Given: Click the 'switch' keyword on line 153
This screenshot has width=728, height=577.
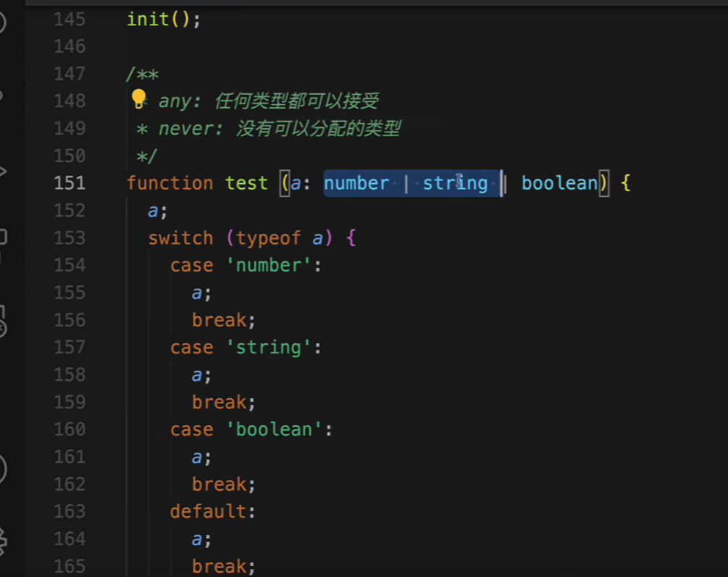Looking at the screenshot, I should (x=180, y=237).
